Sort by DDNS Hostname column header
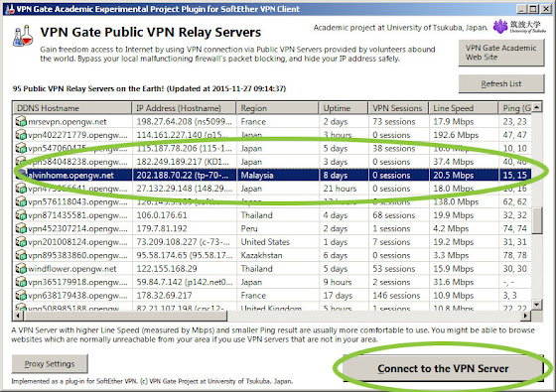The height and width of the screenshot is (392, 556). [72, 108]
